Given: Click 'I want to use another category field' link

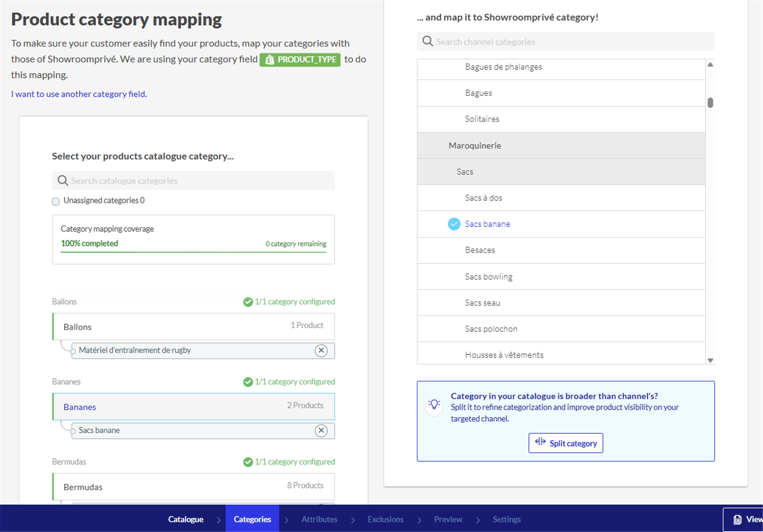Looking at the screenshot, I should tap(79, 94).
